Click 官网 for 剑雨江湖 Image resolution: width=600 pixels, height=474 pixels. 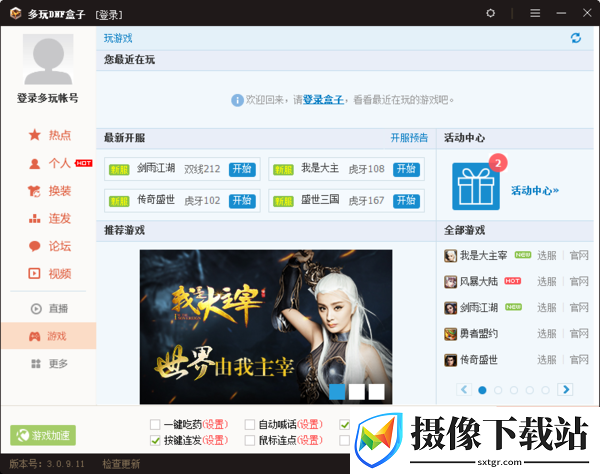579,308
